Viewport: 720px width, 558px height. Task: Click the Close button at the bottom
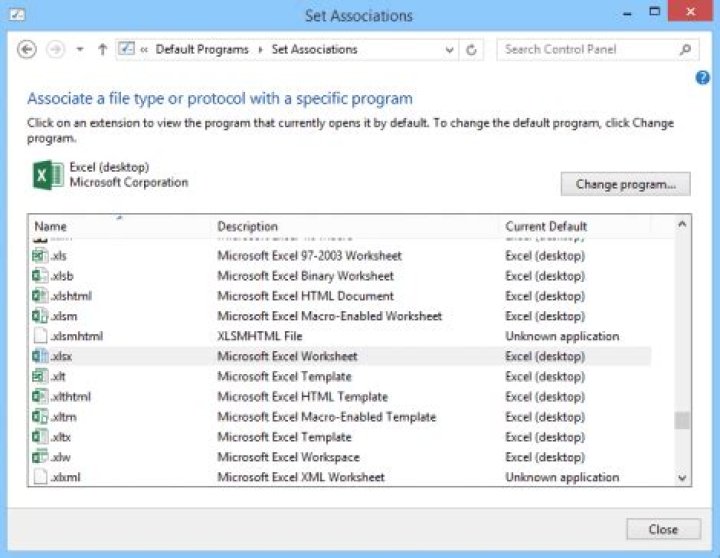tap(663, 530)
